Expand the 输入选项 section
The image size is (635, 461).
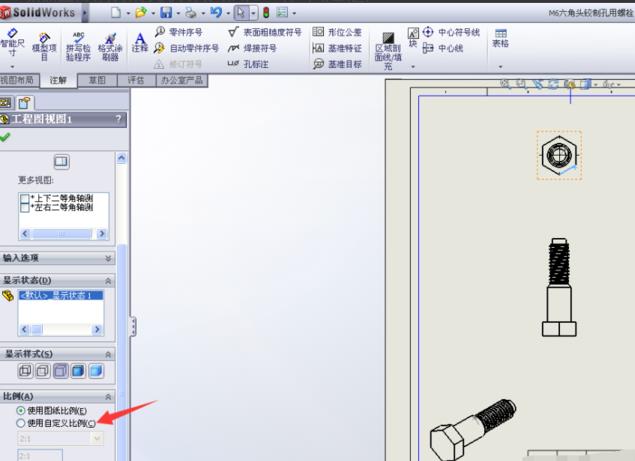pos(108,258)
